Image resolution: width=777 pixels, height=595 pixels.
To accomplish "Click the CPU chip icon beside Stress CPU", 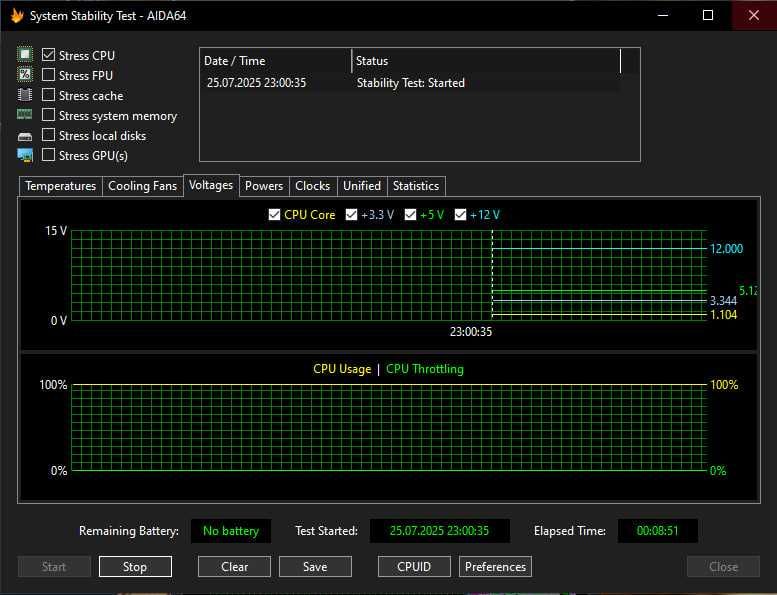I will 25,55.
